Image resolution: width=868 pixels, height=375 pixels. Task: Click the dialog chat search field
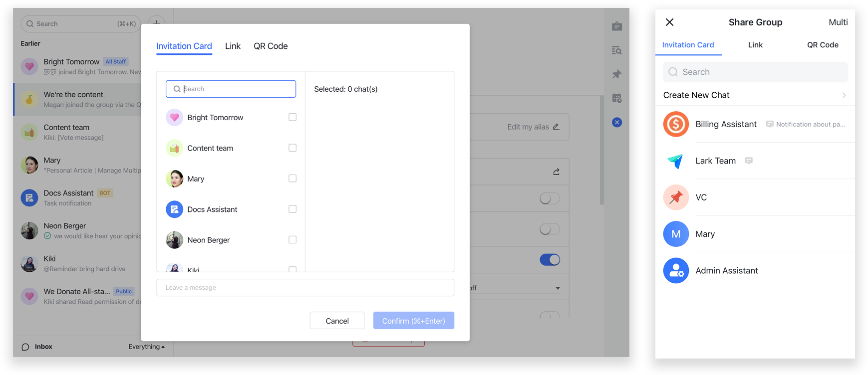(x=231, y=89)
